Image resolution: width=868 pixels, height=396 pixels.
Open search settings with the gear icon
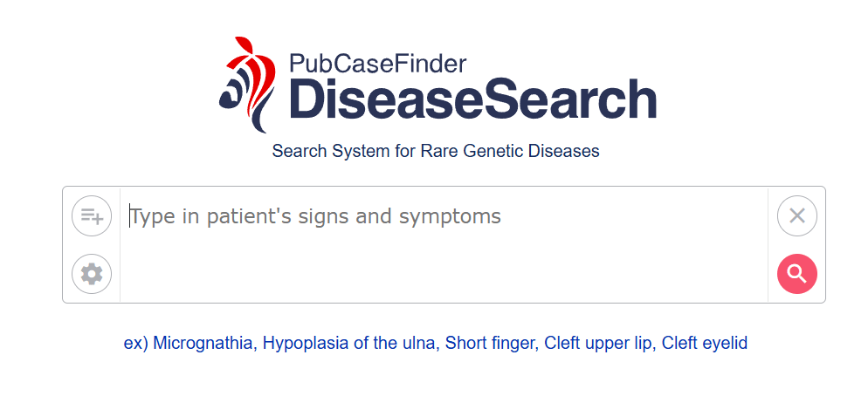92,274
